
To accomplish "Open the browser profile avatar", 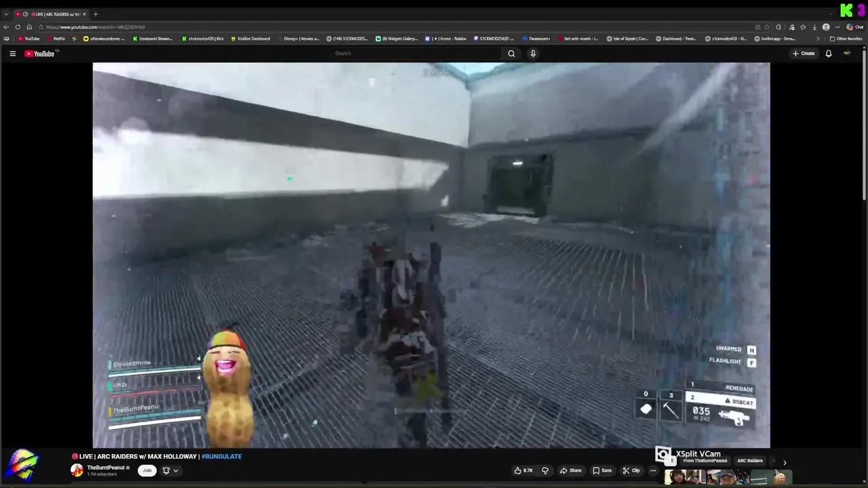I will pyautogui.click(x=826, y=27).
